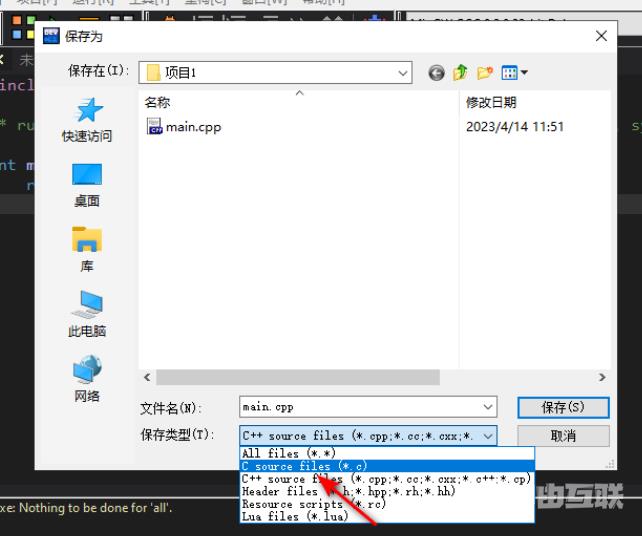This screenshot has width=642, height=536.
Task: Click the main.cpp file name text
Action: click(193, 127)
